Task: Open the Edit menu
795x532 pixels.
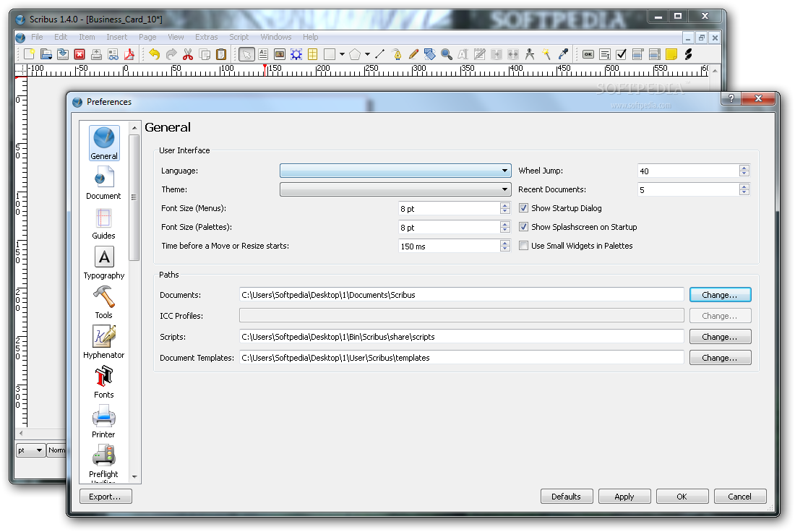Action: click(61, 37)
